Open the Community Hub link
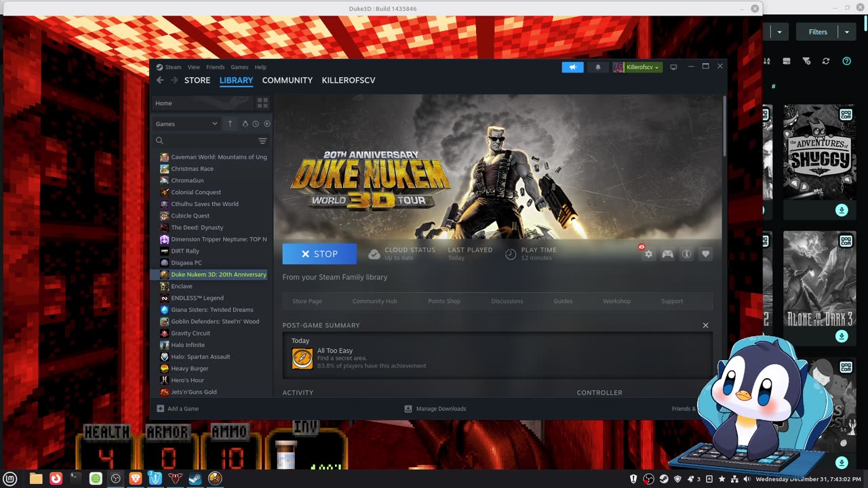The height and width of the screenshot is (488, 868). click(374, 301)
